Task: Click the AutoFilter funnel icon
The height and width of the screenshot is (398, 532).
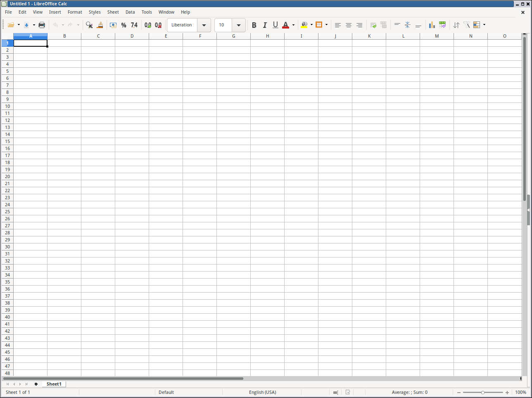Action: (x=467, y=25)
